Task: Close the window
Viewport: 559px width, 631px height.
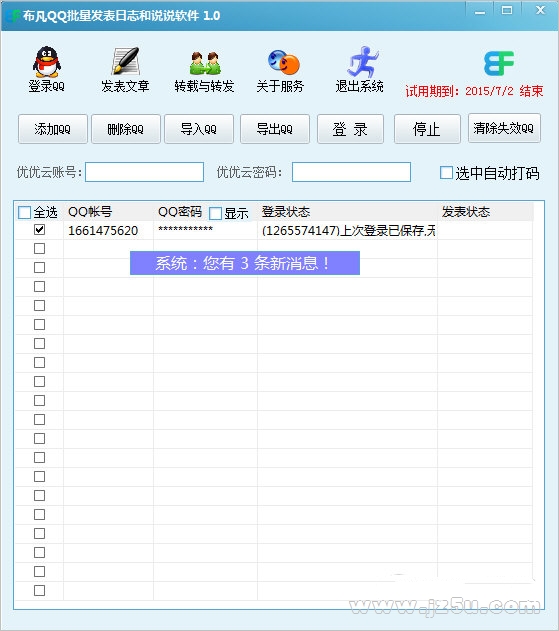Action: (x=540, y=10)
